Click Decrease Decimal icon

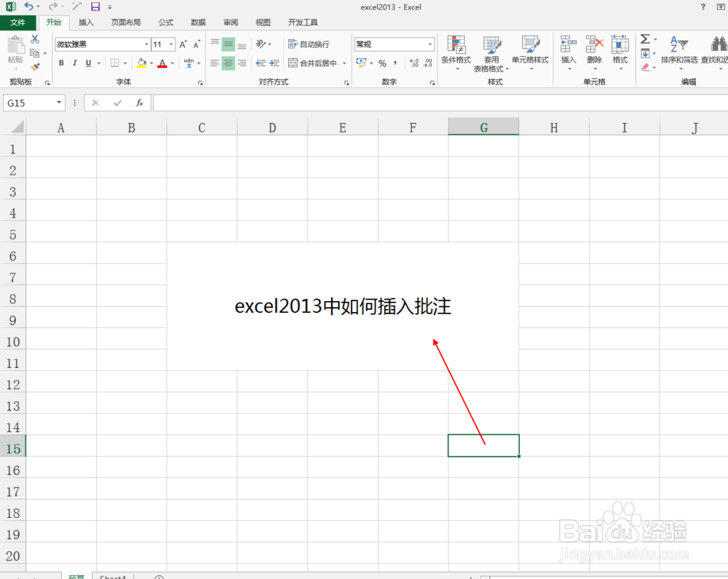click(x=427, y=63)
